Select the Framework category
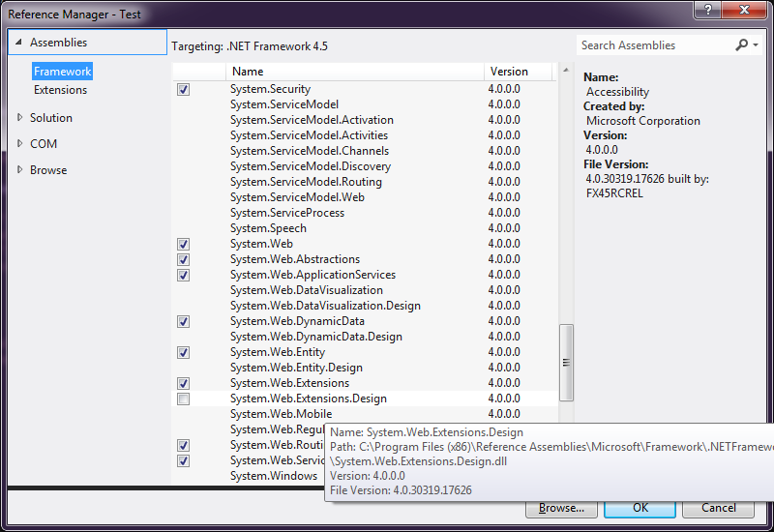This screenshot has height=532, width=774. pos(62,72)
